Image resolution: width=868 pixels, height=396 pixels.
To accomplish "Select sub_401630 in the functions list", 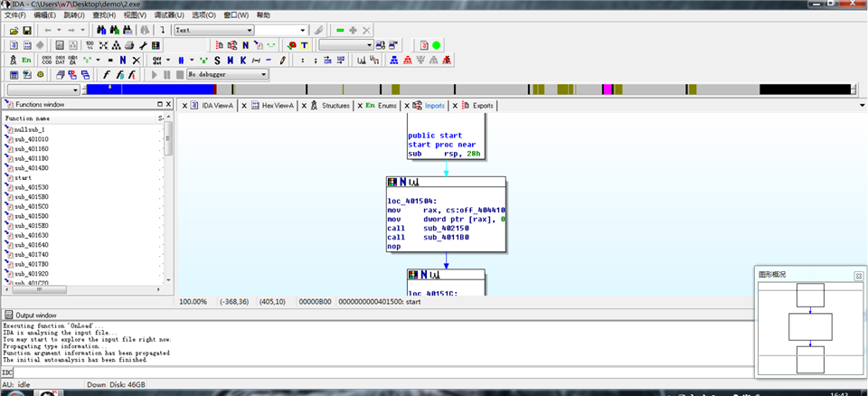I will (31, 235).
